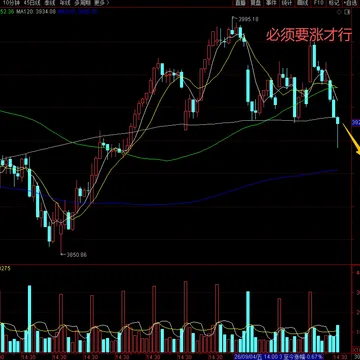The width and height of the screenshot is (360, 360).
Task: Click the MA120: 3934.08 indicator label
Action: [36, 12]
